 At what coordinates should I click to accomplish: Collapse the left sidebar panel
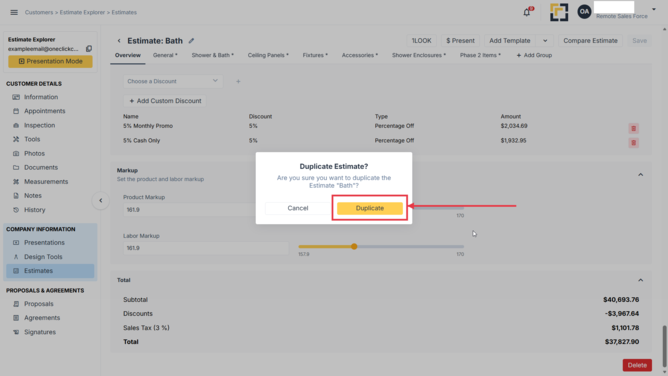[101, 201]
